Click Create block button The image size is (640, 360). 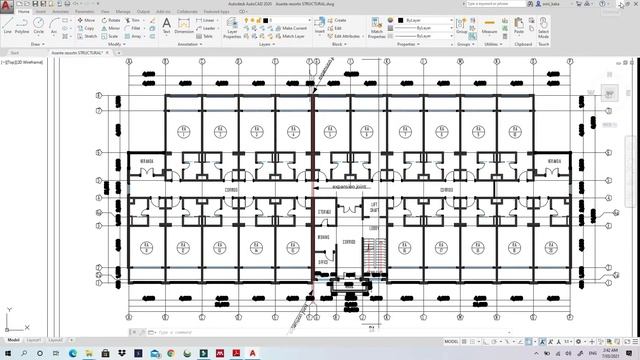click(x=337, y=20)
